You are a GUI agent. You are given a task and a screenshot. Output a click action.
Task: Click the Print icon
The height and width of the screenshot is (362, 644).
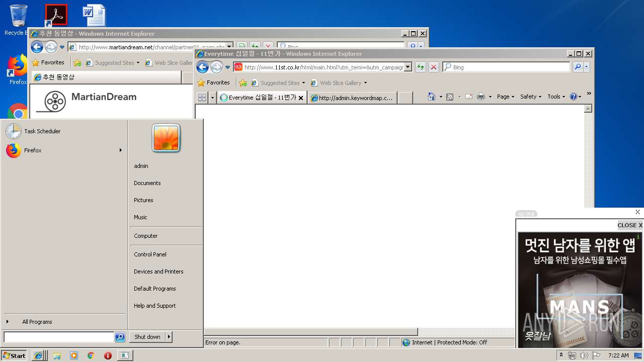[481, 97]
